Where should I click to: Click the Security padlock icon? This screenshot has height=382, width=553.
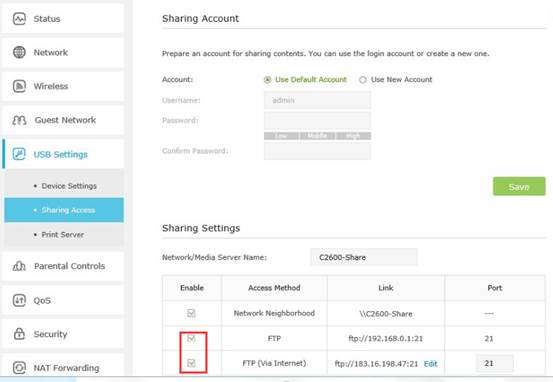point(19,334)
